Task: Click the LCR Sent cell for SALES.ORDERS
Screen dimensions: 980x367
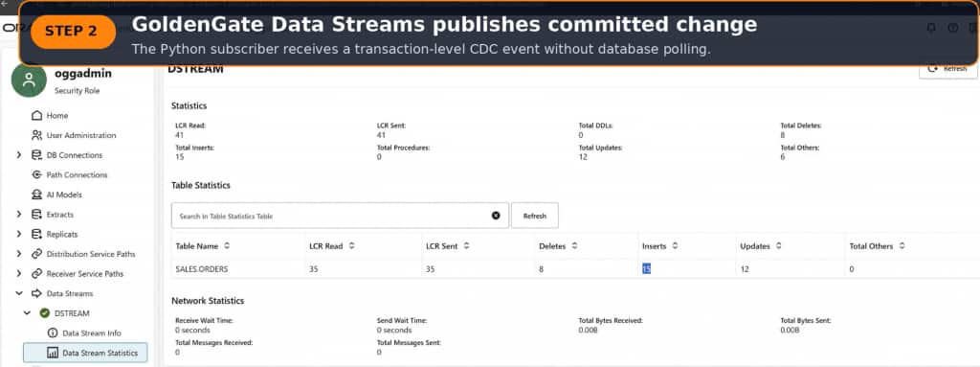Action: pyautogui.click(x=430, y=269)
